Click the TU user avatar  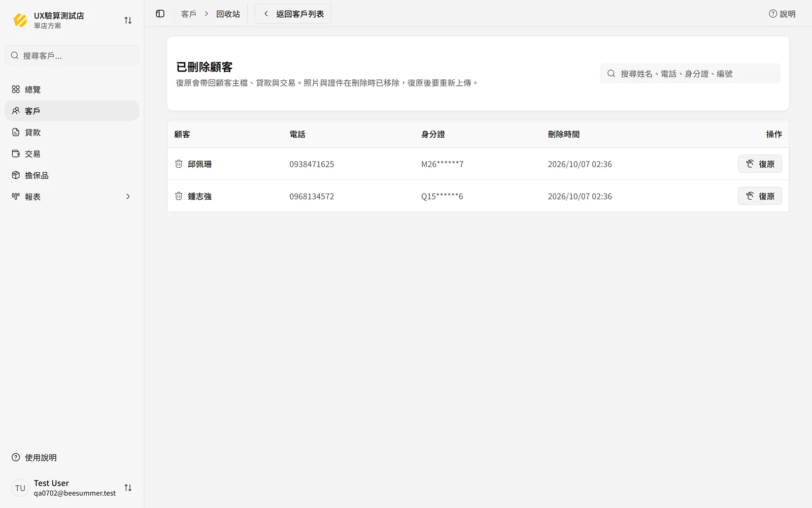(20, 488)
